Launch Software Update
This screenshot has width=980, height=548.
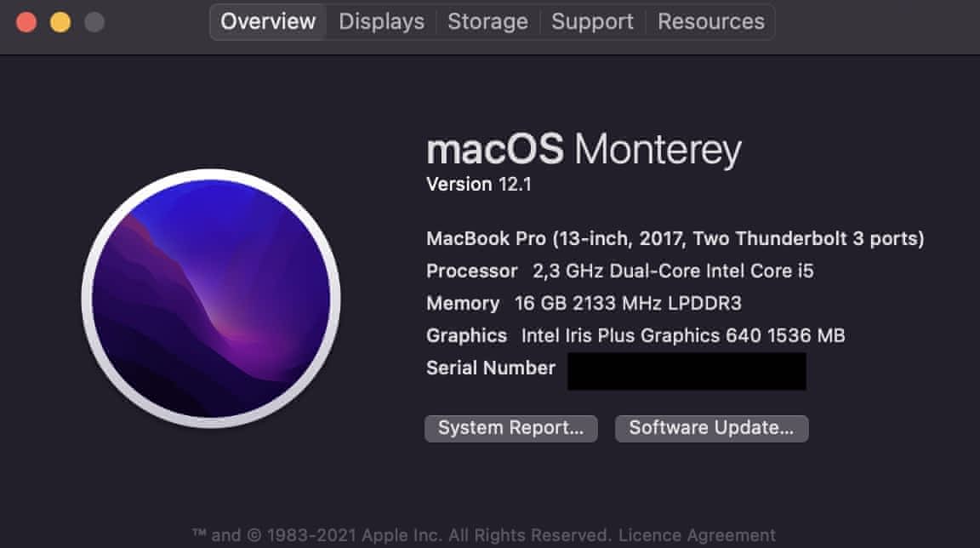click(x=711, y=428)
